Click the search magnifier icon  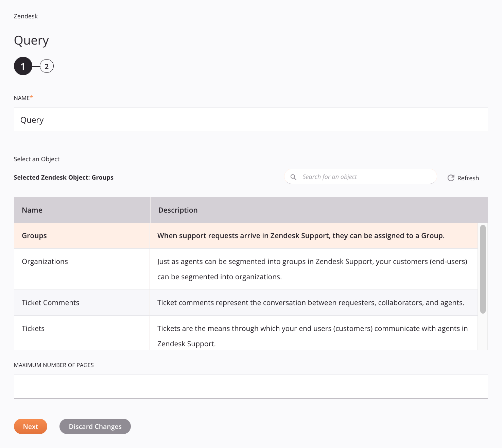(293, 177)
